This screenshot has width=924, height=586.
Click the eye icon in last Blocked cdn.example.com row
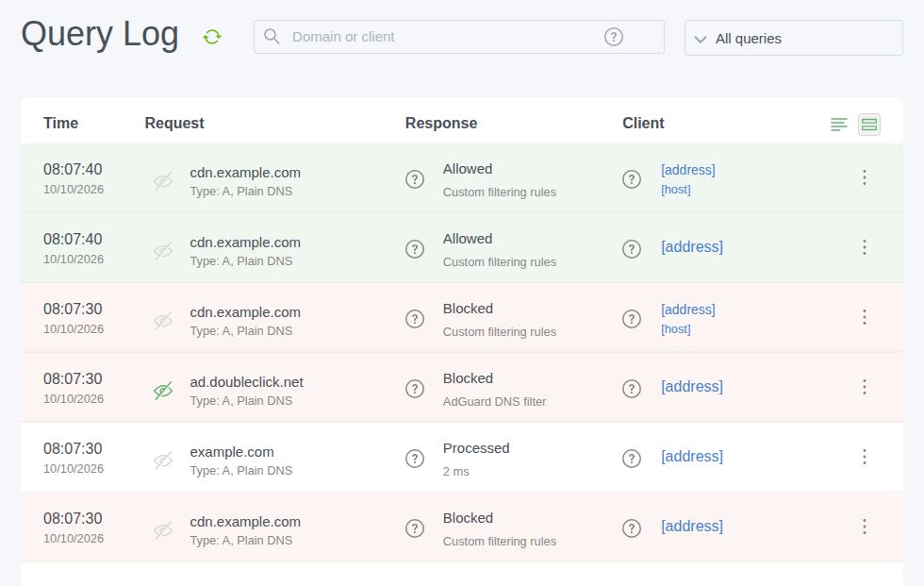[163, 530]
